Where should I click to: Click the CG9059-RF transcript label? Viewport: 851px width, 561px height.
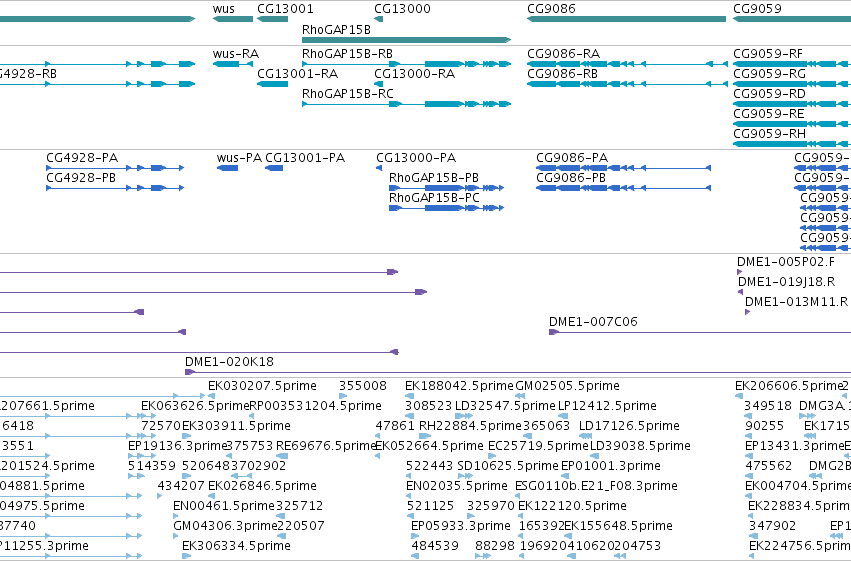[x=767, y=54]
